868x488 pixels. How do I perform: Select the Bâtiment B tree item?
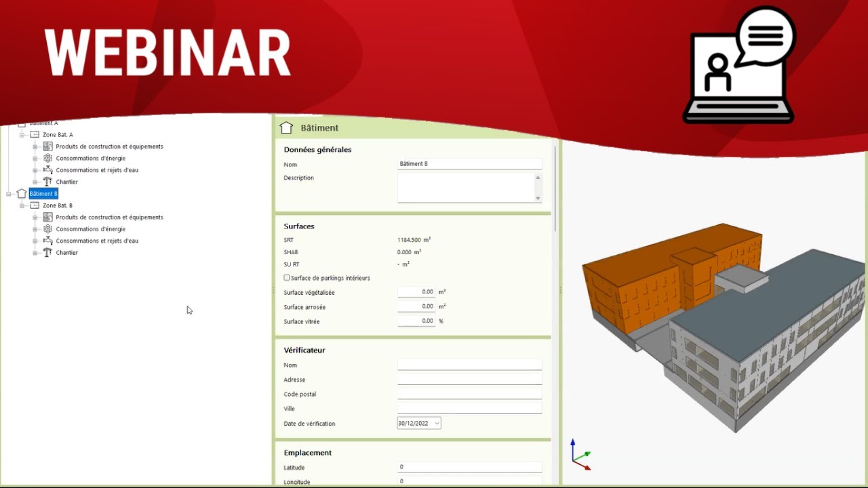click(x=43, y=194)
